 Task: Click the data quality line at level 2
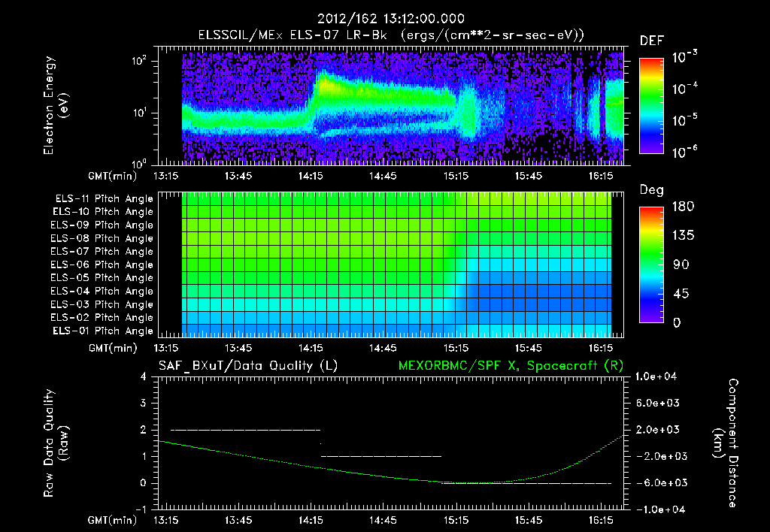point(245,430)
